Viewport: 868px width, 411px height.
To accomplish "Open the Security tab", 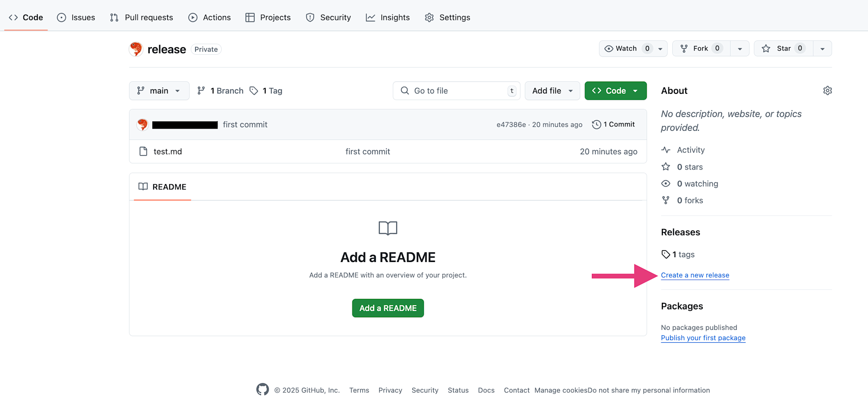I will click(329, 17).
